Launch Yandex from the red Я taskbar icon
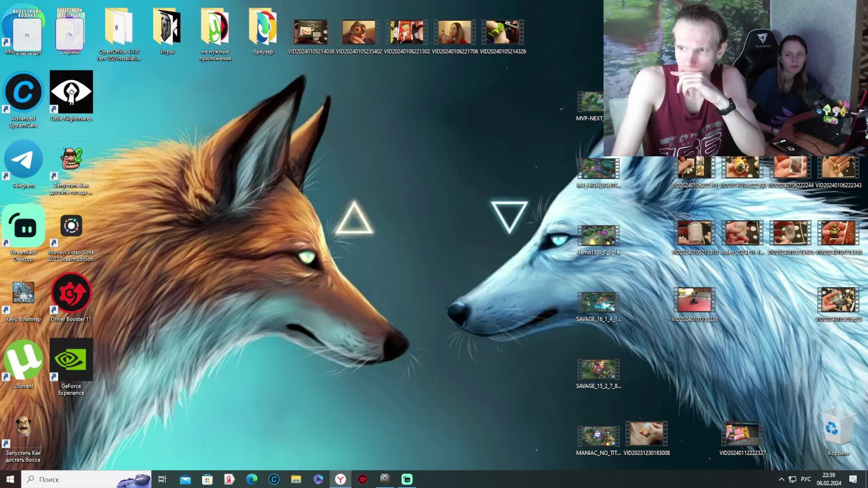This screenshot has height=488, width=868. point(229,479)
